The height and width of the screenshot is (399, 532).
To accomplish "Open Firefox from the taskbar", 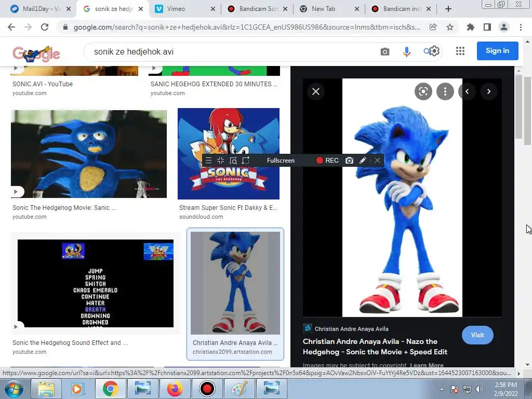I will click(x=175, y=389).
